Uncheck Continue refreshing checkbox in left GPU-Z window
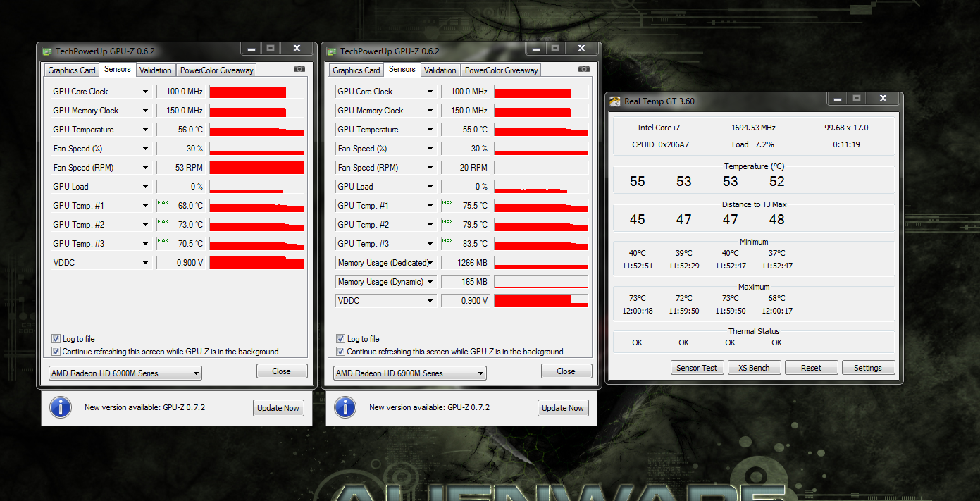Viewport: 980px width, 501px height. [x=56, y=352]
